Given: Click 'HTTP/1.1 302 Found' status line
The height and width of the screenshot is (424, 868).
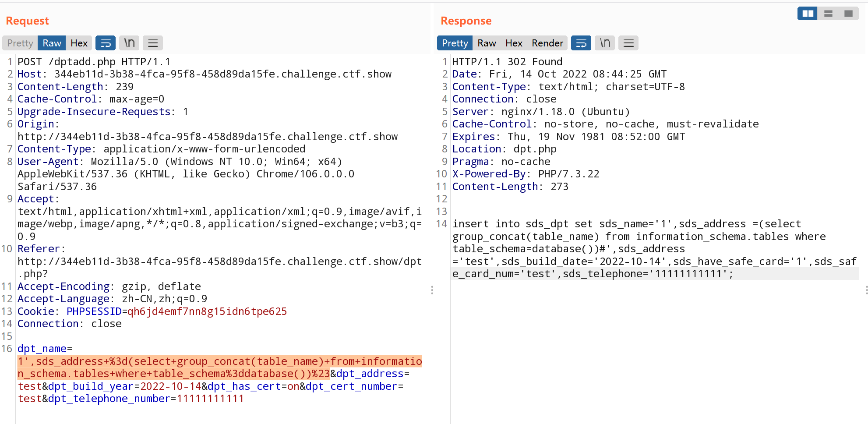Looking at the screenshot, I should point(507,62).
